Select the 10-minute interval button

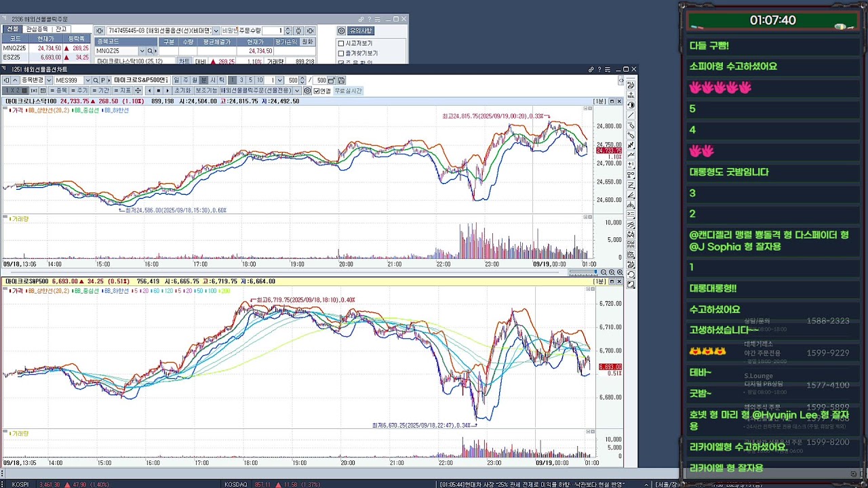[260, 80]
